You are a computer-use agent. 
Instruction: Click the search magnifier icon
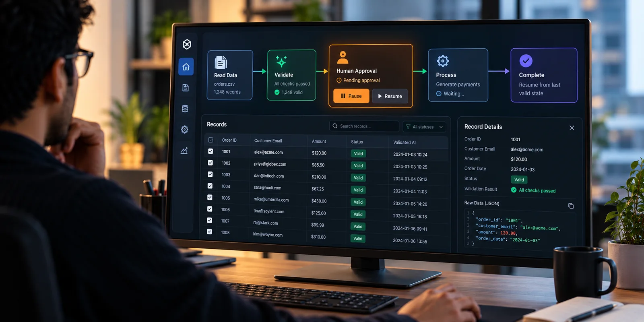click(x=335, y=126)
